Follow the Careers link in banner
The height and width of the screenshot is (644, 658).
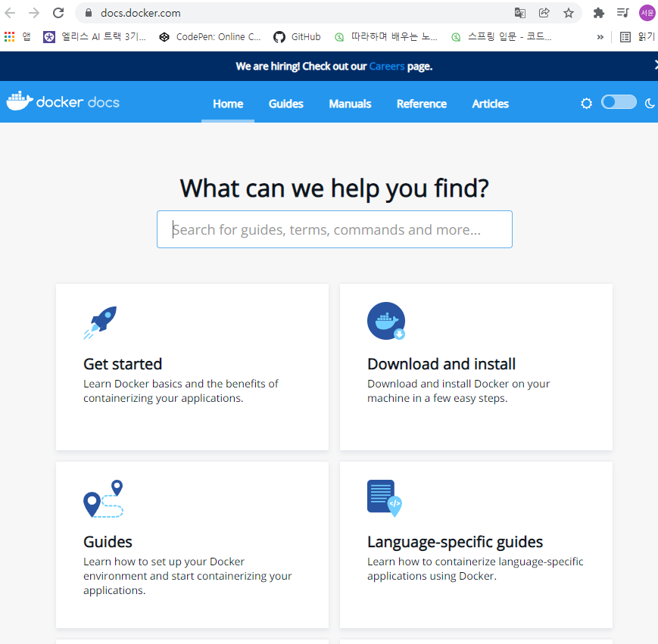386,67
